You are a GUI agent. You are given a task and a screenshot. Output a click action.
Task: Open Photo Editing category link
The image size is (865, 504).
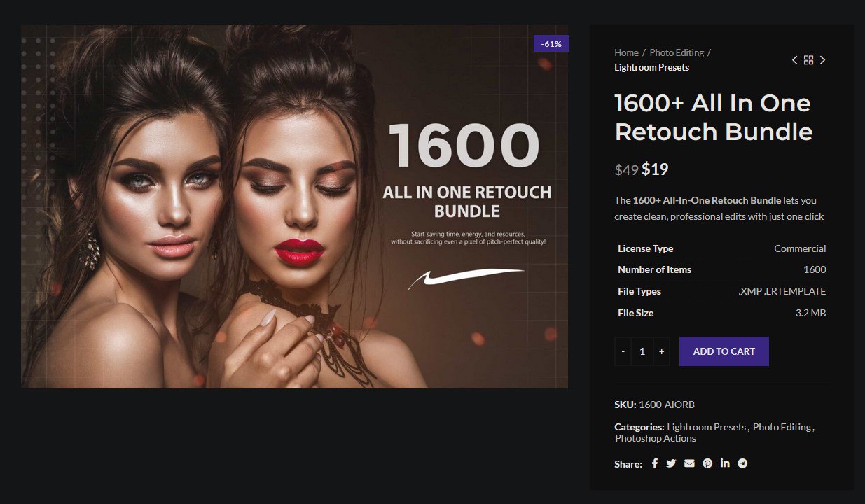point(782,427)
